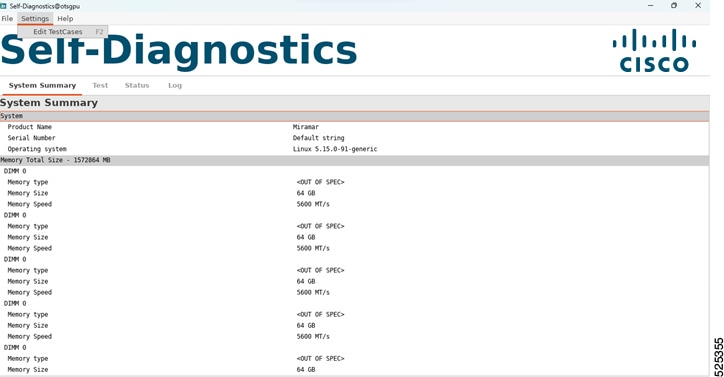The image size is (724, 377).
Task: Select the System section header row
Action: 355,116
